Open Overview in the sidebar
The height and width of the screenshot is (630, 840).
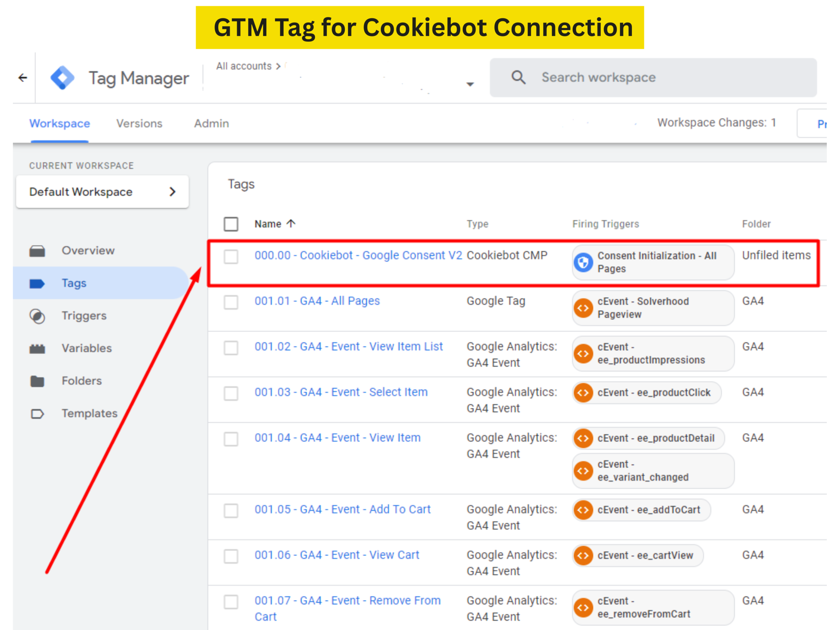point(88,251)
